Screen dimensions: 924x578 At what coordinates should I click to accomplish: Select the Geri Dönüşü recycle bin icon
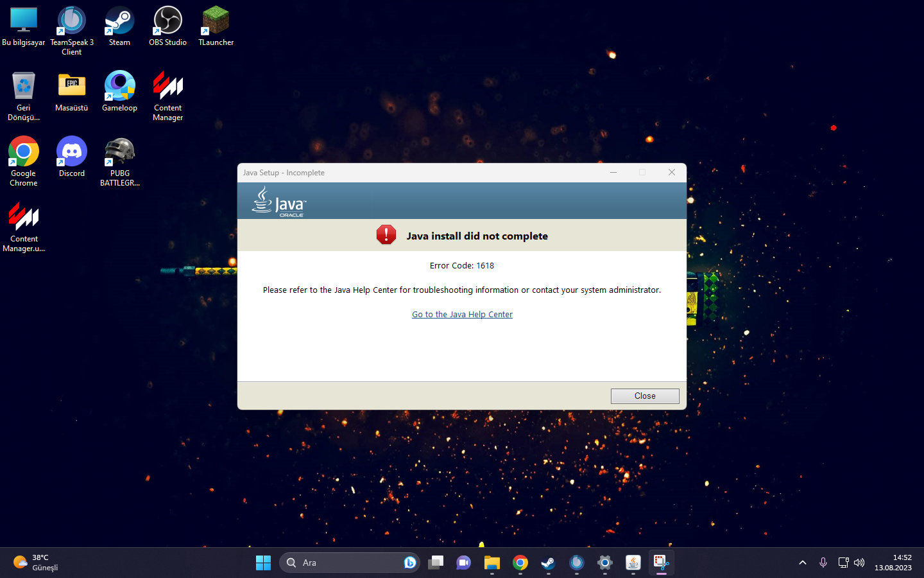[24, 96]
